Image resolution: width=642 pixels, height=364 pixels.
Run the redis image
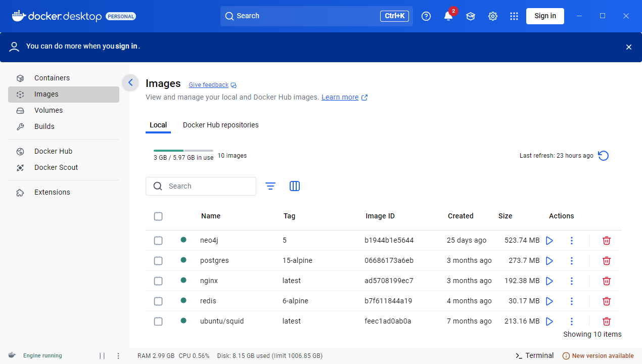click(x=549, y=301)
